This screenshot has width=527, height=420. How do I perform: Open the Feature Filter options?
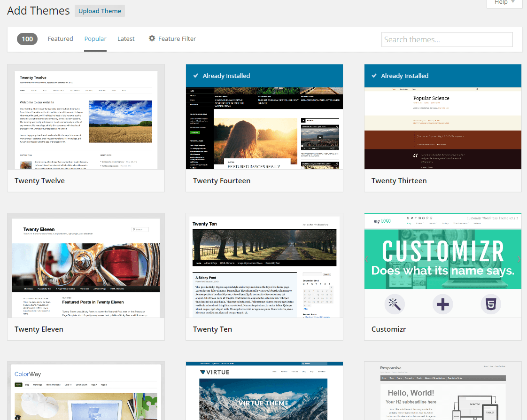pos(172,39)
